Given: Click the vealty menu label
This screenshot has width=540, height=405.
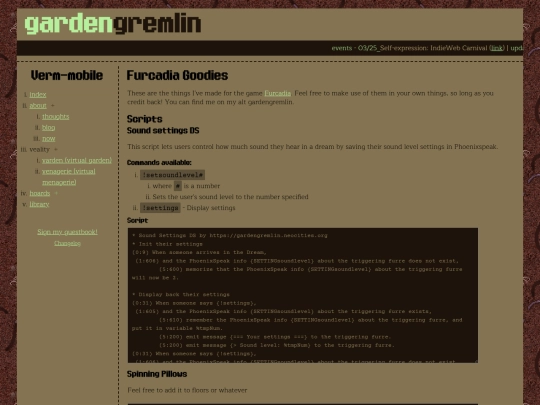Looking at the screenshot, I should pyautogui.click(x=40, y=149).
